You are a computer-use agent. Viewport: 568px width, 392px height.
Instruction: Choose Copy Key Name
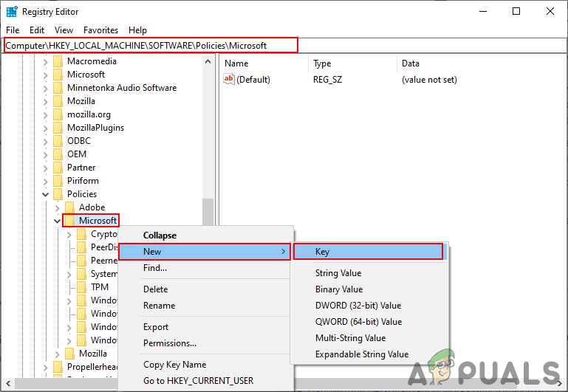[205, 365]
